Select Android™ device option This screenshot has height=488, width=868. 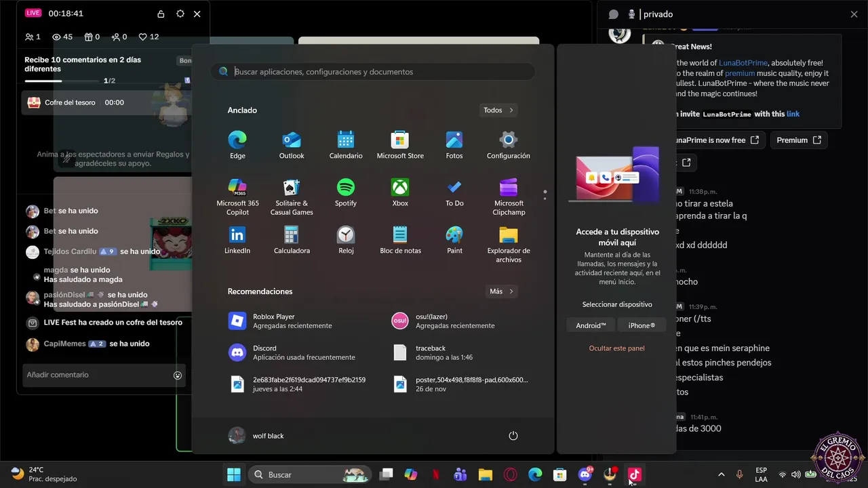click(x=591, y=325)
